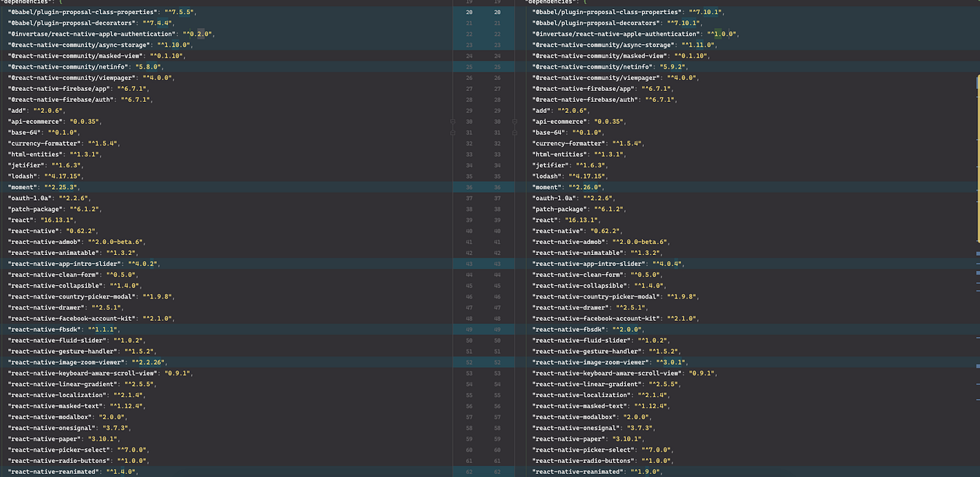Screen dimensions: 980x477
Task: Click "react-native": "0.62.2" in left pane
Action: coord(53,230)
